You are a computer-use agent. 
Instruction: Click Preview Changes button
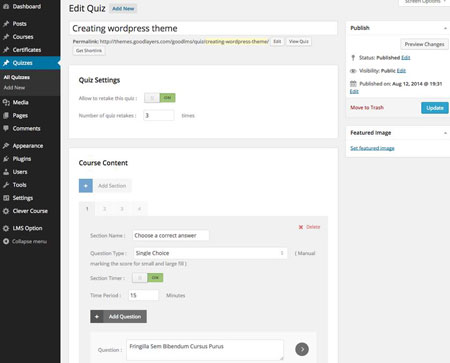(424, 44)
